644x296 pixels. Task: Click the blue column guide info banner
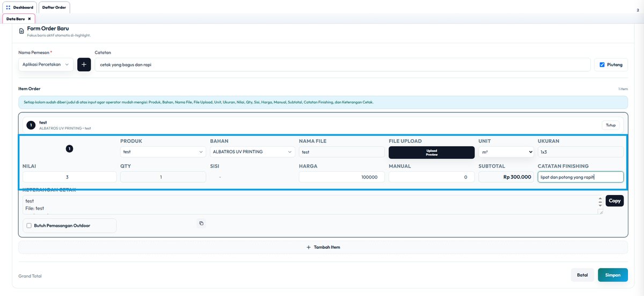click(x=323, y=102)
